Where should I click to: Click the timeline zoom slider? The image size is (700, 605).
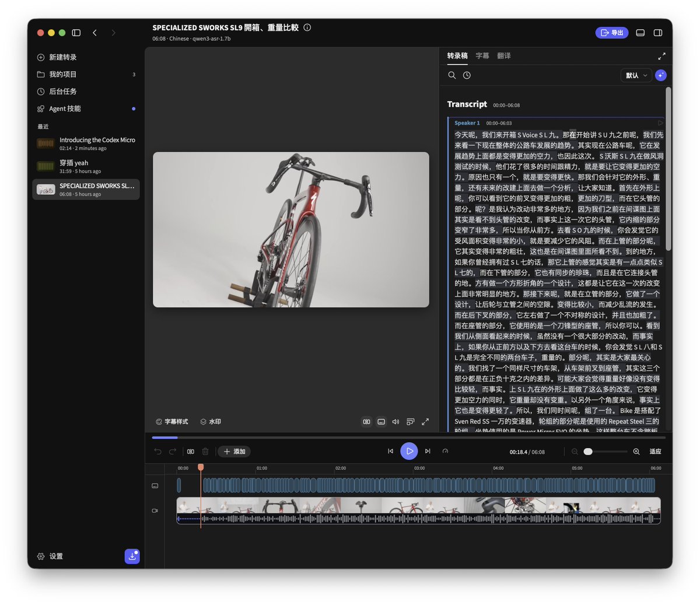[605, 452]
